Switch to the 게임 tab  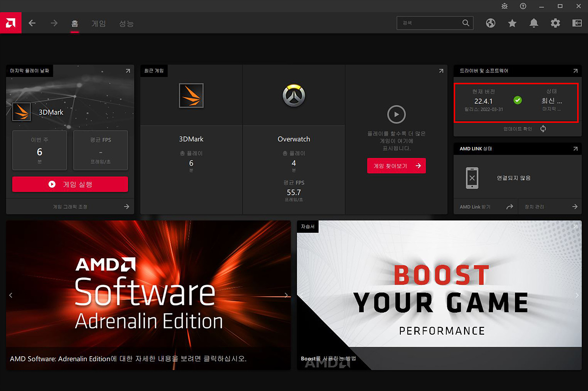[x=98, y=24]
